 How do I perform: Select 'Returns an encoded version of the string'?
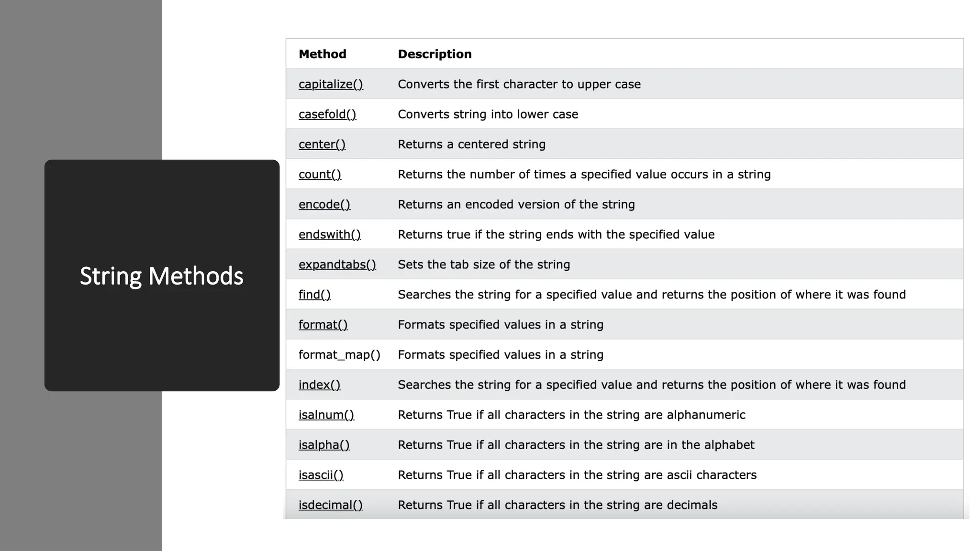click(x=516, y=205)
